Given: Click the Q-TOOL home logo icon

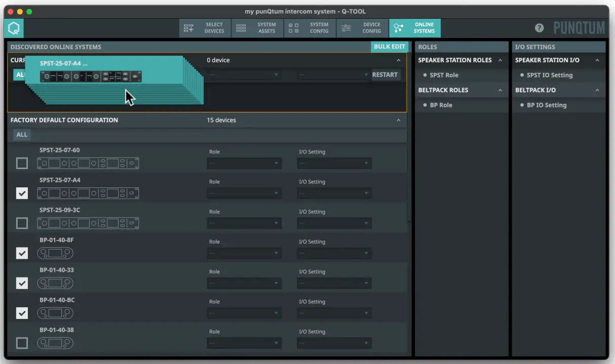Looking at the screenshot, I should point(14,28).
